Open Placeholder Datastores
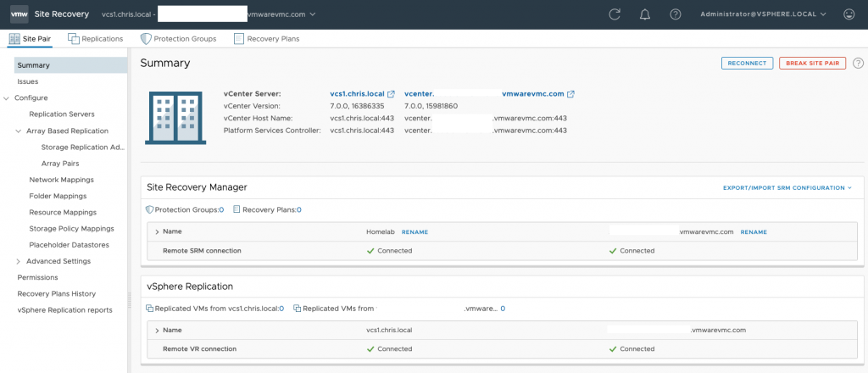Screen dimensions: 868x373 click(x=69, y=245)
